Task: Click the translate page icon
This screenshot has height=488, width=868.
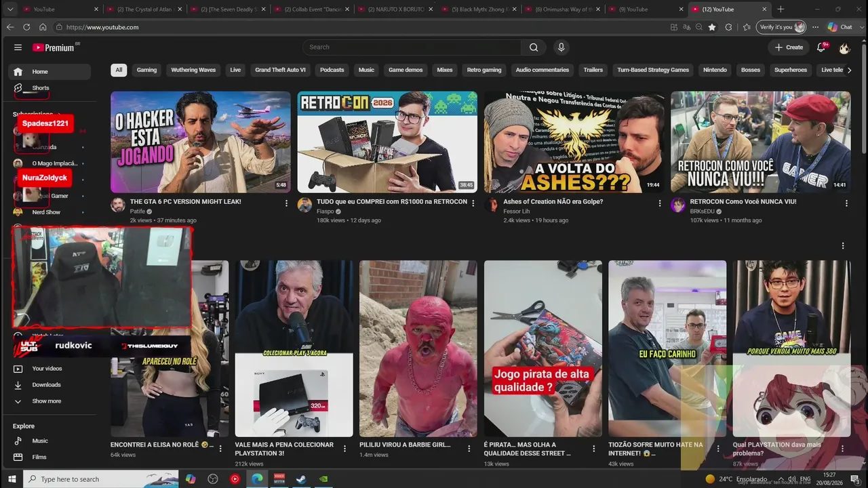Action: pos(686,27)
